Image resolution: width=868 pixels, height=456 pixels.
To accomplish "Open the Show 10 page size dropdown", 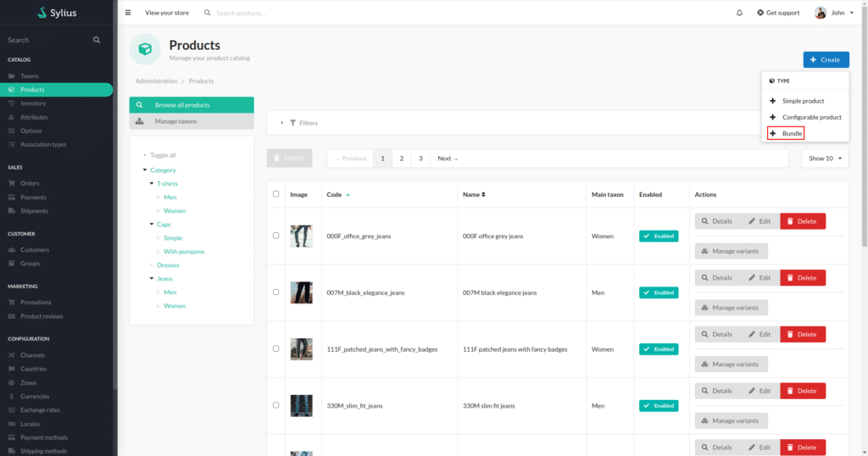I will [x=825, y=158].
